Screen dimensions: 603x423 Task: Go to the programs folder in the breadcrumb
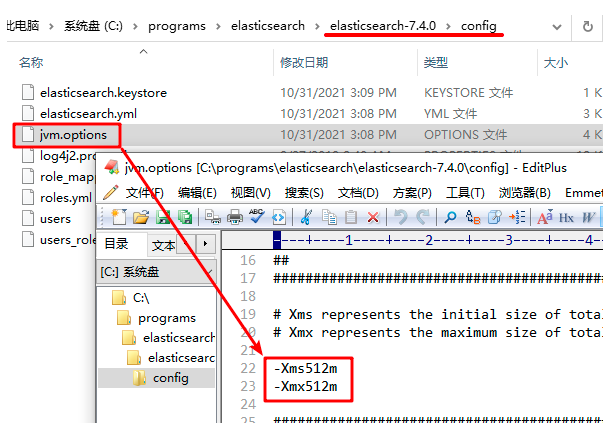[x=177, y=26]
